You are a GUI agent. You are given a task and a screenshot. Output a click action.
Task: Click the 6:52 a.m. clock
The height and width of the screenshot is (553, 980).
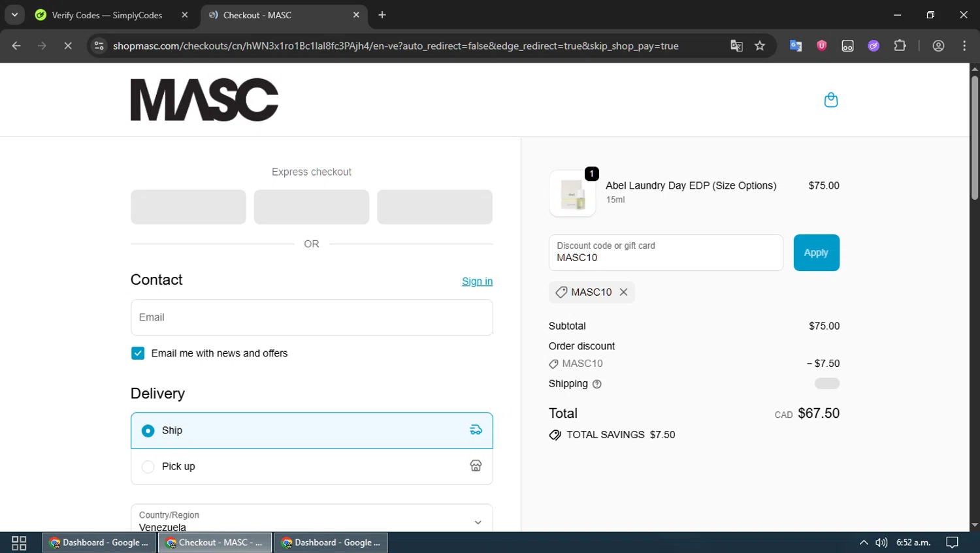click(913, 543)
